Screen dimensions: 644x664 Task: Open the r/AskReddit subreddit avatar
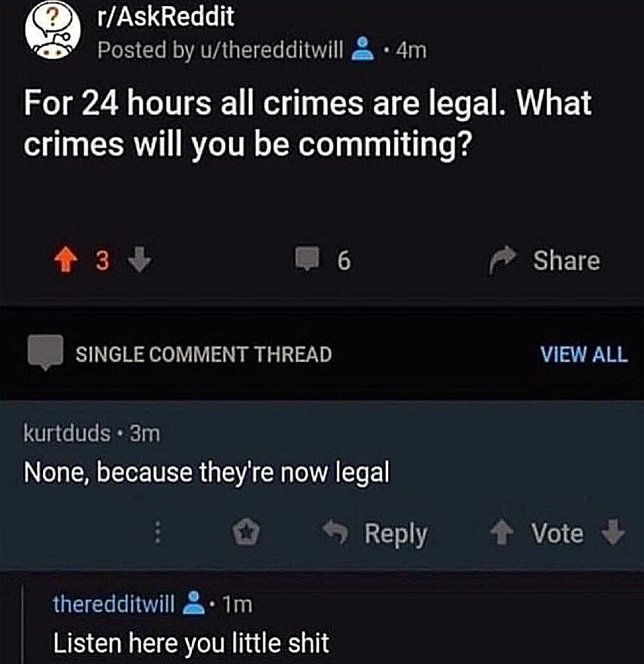tap(53, 32)
